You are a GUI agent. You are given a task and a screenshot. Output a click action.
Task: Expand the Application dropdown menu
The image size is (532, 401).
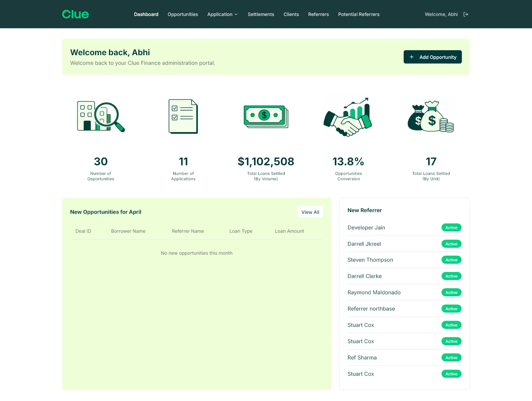[222, 14]
